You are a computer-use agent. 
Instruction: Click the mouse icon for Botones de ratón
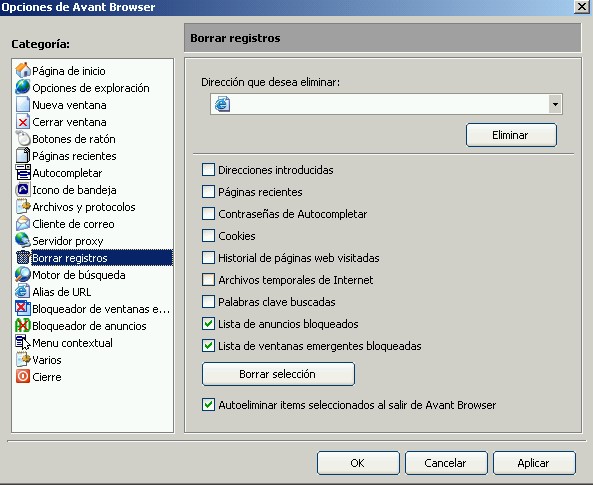coord(23,139)
